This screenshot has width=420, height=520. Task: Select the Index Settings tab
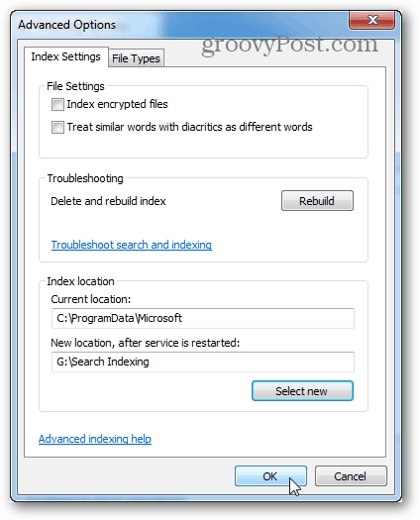click(x=65, y=56)
